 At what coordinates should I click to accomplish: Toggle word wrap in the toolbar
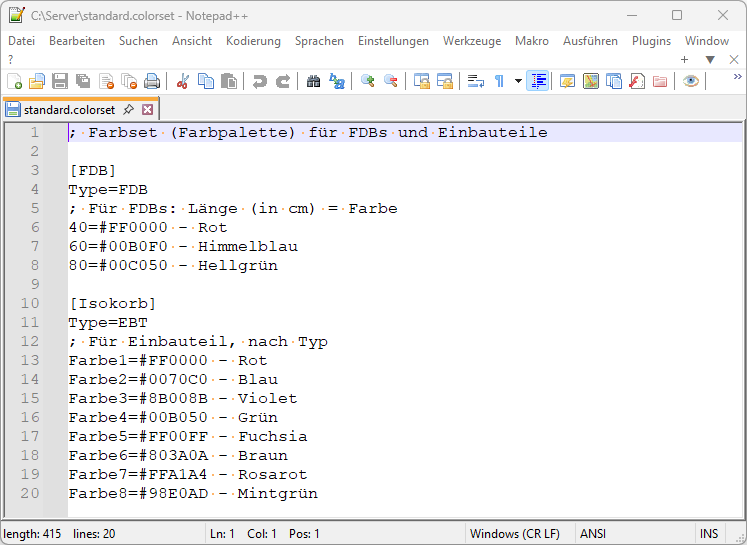[476, 82]
